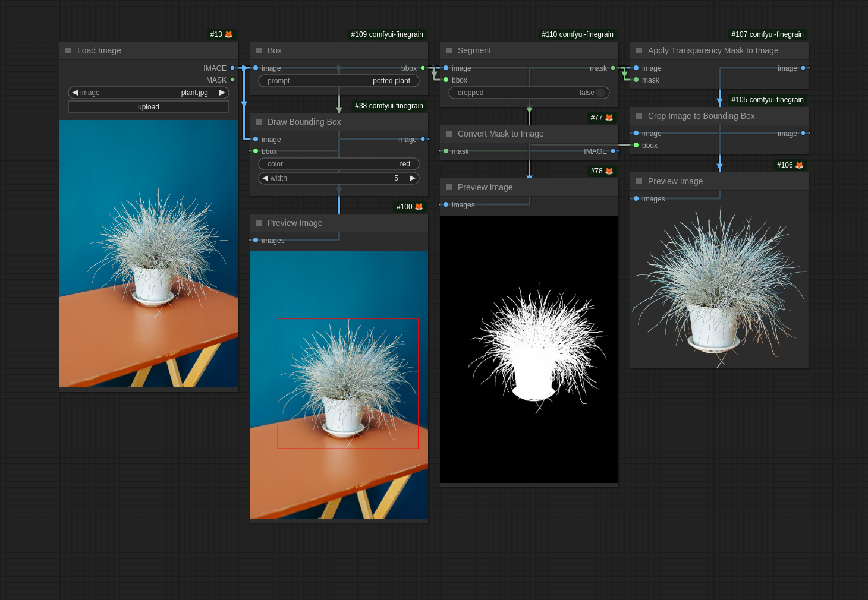868x600 pixels.
Task: Collapse the Draw Bounding Box node
Action: pos(259,122)
